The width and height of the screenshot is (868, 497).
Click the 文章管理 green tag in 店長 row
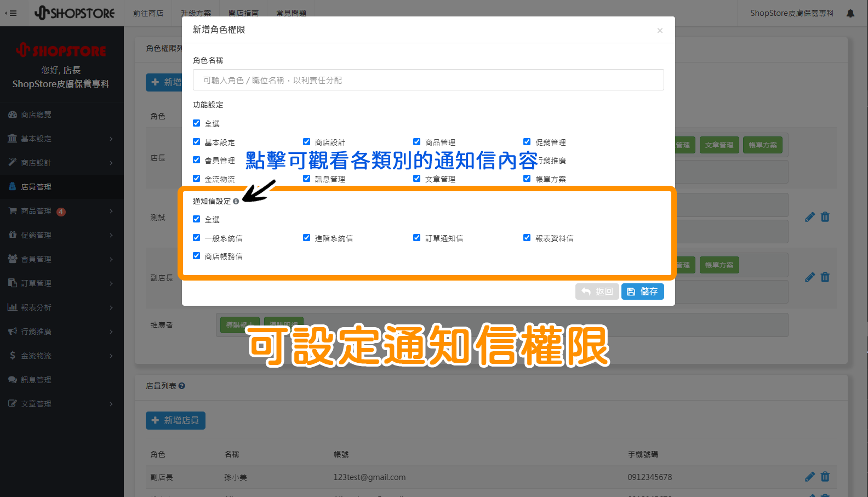719,145
